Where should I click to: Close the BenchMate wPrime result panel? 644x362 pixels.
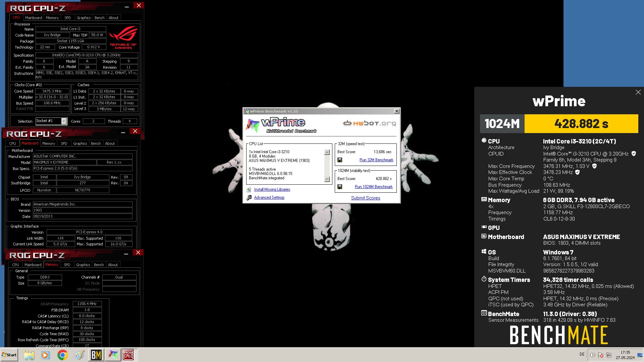[638, 92]
